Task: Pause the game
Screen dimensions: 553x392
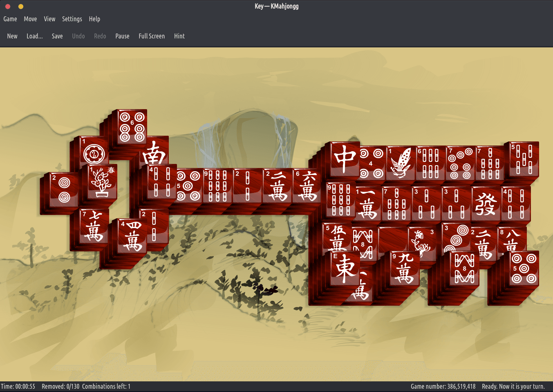Action: pos(122,36)
